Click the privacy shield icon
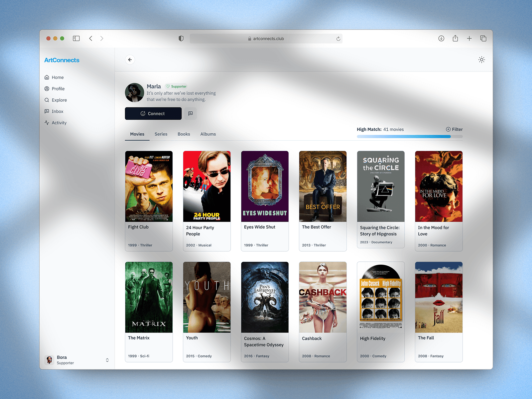532x399 pixels. tap(181, 39)
